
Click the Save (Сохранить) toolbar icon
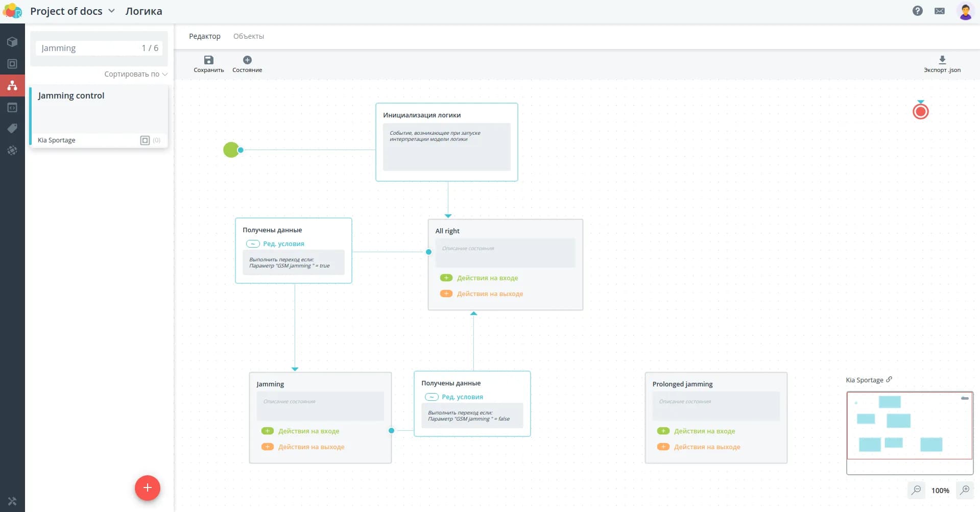pos(208,60)
